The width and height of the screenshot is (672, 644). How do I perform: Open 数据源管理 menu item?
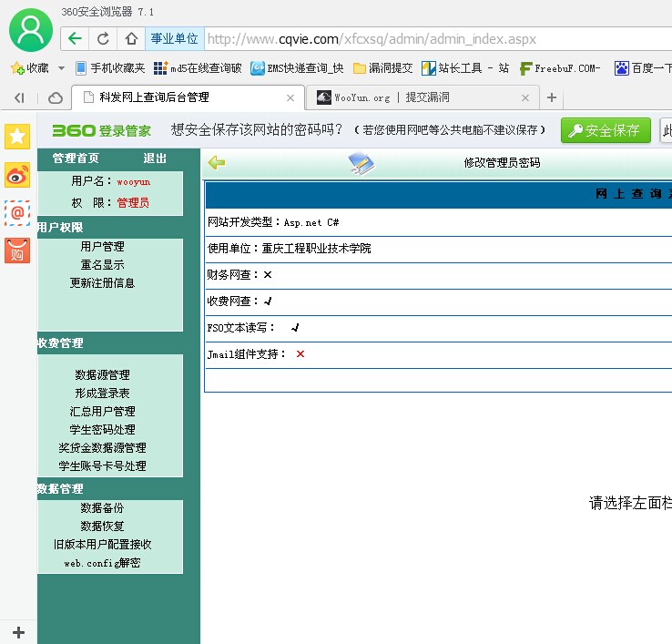(102, 375)
